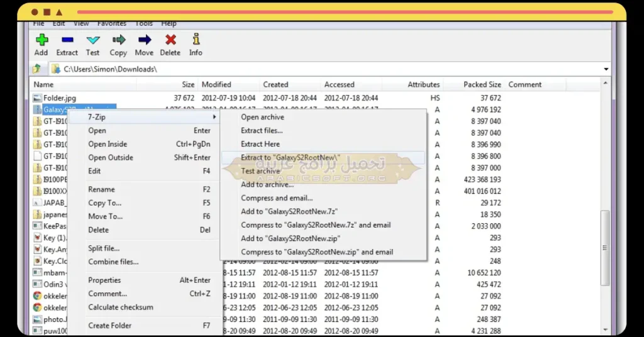The height and width of the screenshot is (337, 644).
Task: Click the Folder.jpg file icon
Action: (37, 97)
